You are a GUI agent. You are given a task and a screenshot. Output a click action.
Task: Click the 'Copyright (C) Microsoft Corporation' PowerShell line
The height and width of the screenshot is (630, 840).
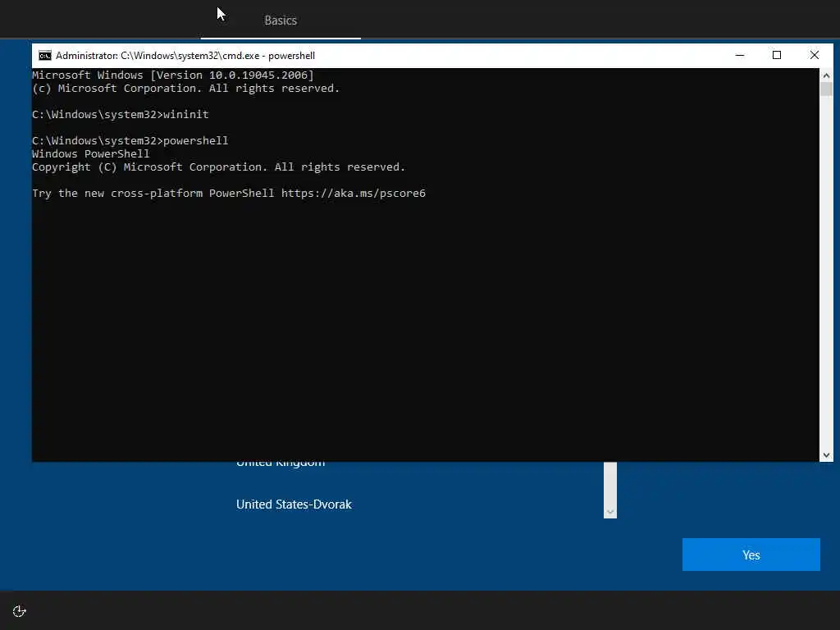218,167
